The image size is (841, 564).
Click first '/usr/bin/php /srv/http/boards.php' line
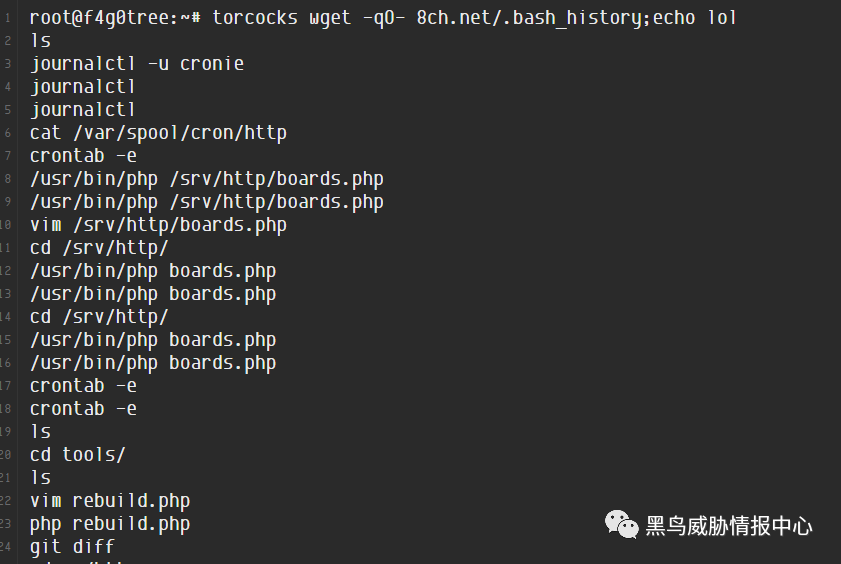(x=206, y=179)
